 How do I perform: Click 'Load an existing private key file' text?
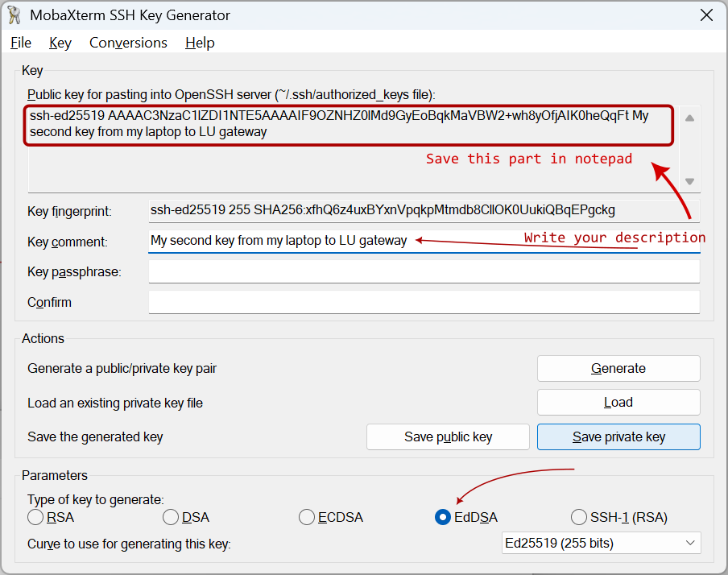pos(115,403)
